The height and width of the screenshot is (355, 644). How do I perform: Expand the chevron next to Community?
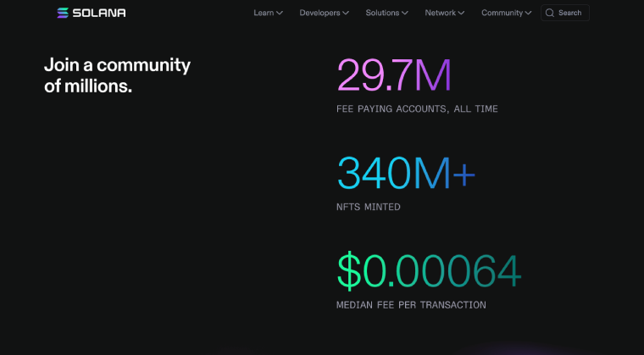point(528,14)
